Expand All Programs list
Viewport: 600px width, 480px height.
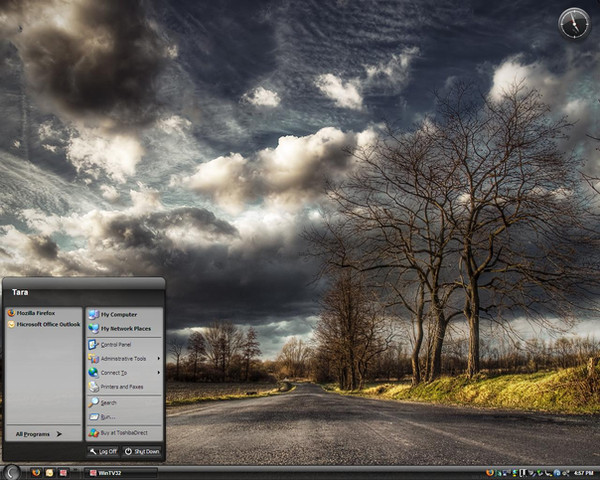[39, 434]
